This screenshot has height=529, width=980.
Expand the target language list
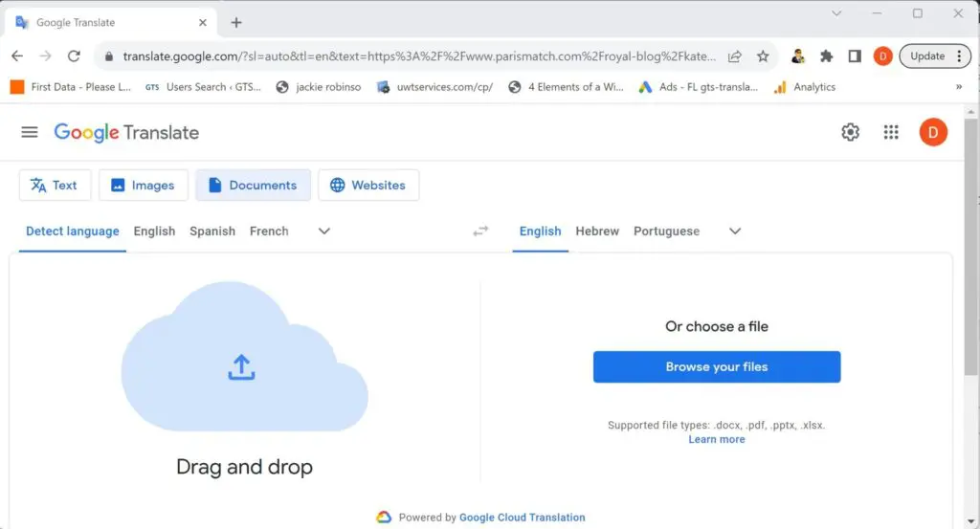735,231
